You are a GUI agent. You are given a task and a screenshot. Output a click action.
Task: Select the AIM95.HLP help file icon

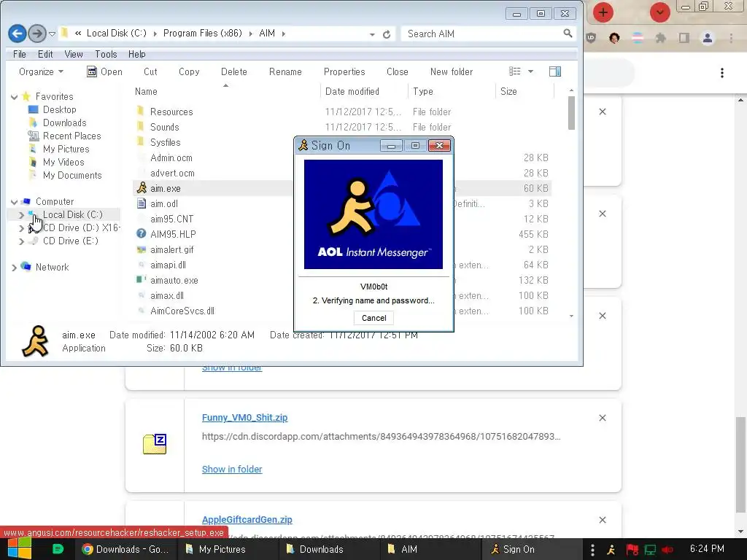[x=141, y=234]
